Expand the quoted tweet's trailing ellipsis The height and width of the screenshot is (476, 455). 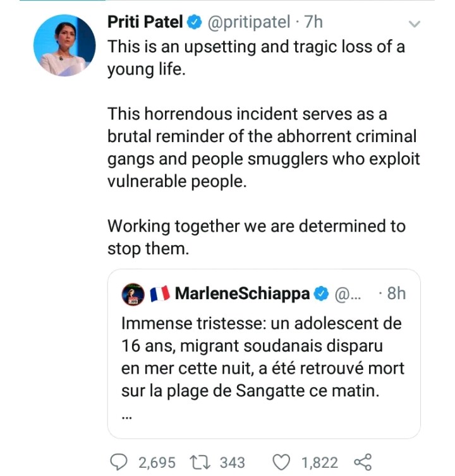127,416
